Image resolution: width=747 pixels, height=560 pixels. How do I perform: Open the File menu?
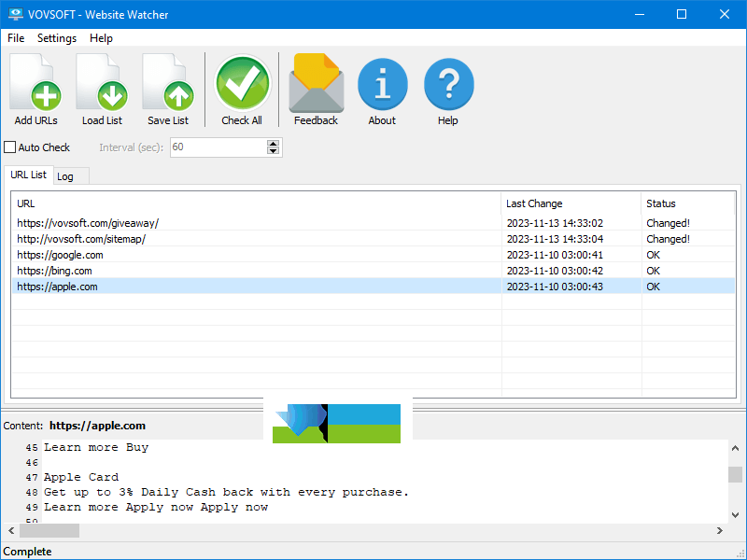16,38
